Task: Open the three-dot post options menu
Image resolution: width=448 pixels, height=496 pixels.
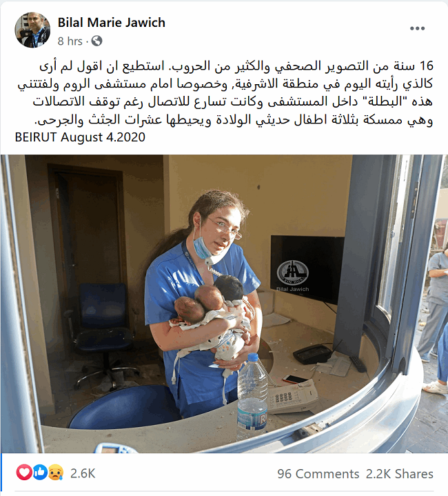Action: (417, 28)
